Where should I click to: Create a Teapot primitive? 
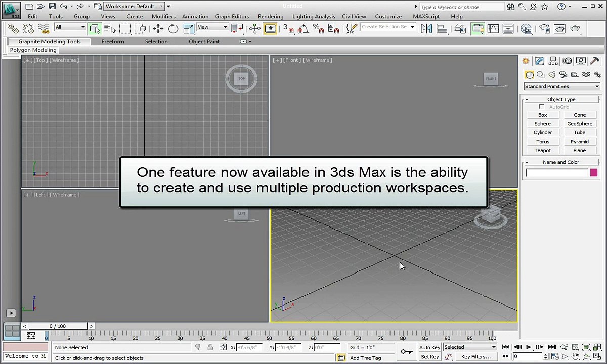click(543, 150)
